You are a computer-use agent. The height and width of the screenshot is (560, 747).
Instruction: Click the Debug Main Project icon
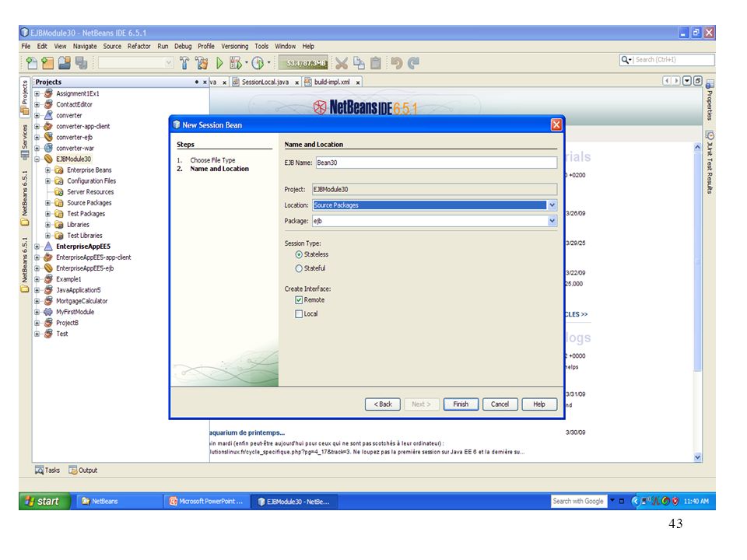236,63
